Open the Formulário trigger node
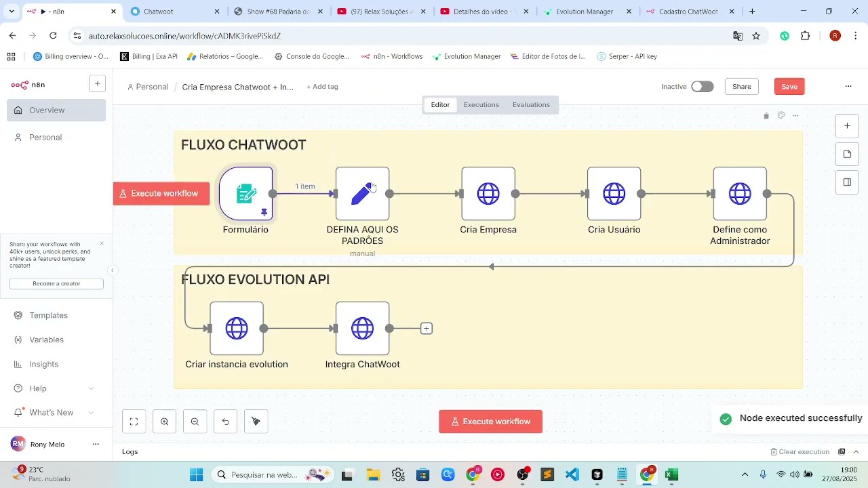 tap(245, 194)
